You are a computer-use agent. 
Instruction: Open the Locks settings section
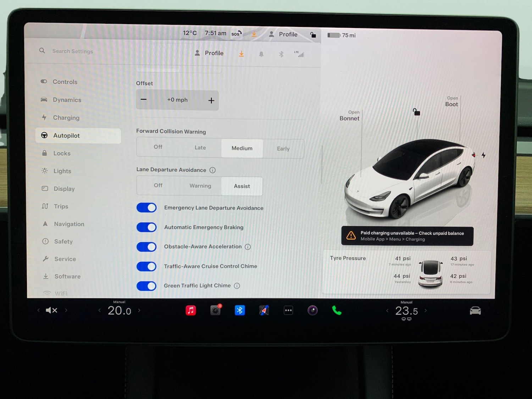pos(62,153)
